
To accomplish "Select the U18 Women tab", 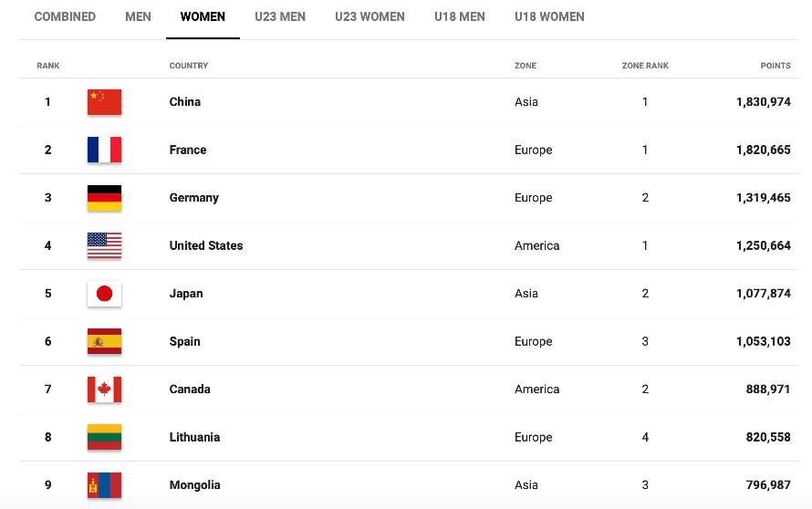I will (549, 17).
